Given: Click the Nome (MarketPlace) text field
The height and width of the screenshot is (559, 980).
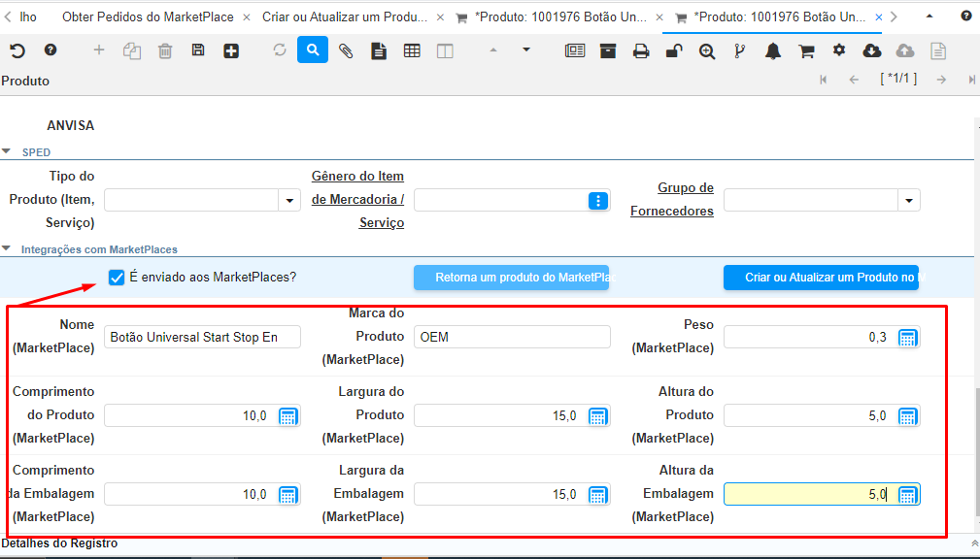Looking at the screenshot, I should click(x=202, y=338).
